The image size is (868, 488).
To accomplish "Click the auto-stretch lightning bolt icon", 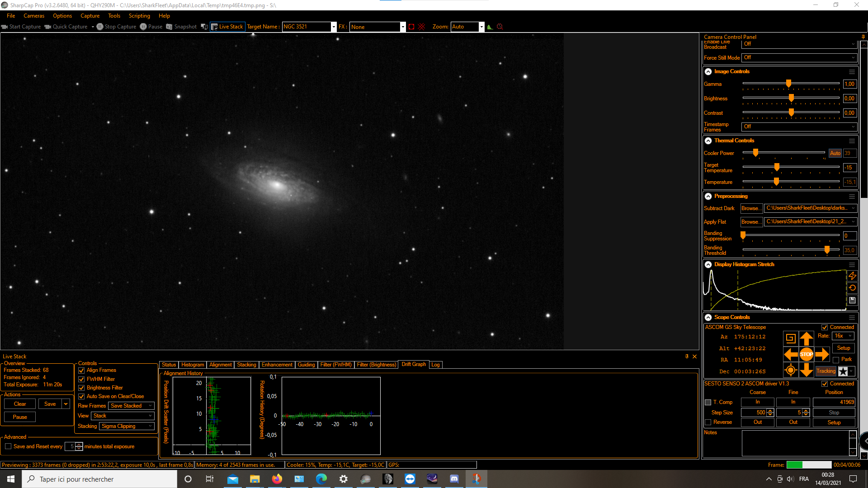I will click(x=852, y=276).
